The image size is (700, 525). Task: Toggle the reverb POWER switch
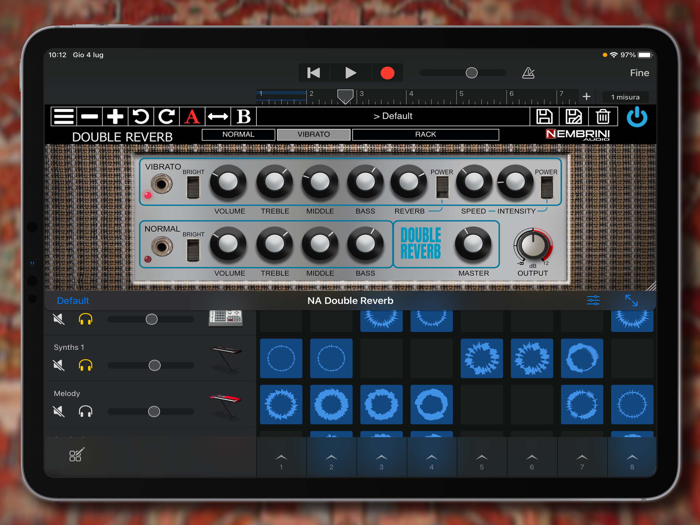tap(442, 187)
